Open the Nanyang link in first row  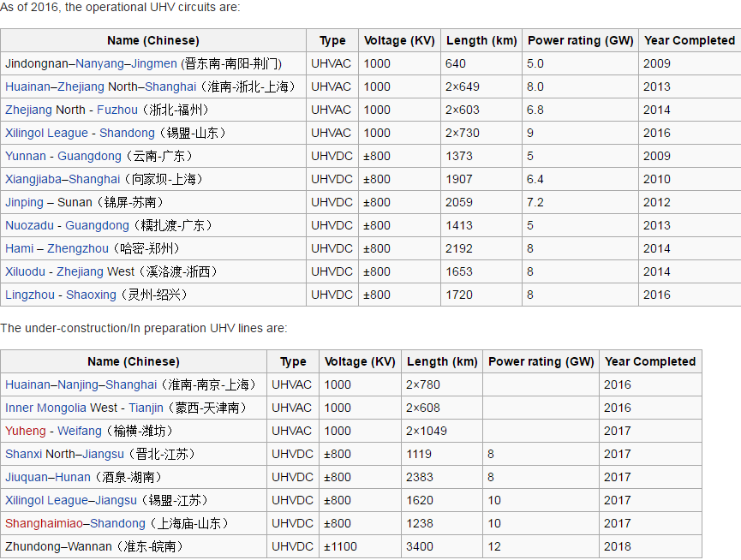point(99,63)
